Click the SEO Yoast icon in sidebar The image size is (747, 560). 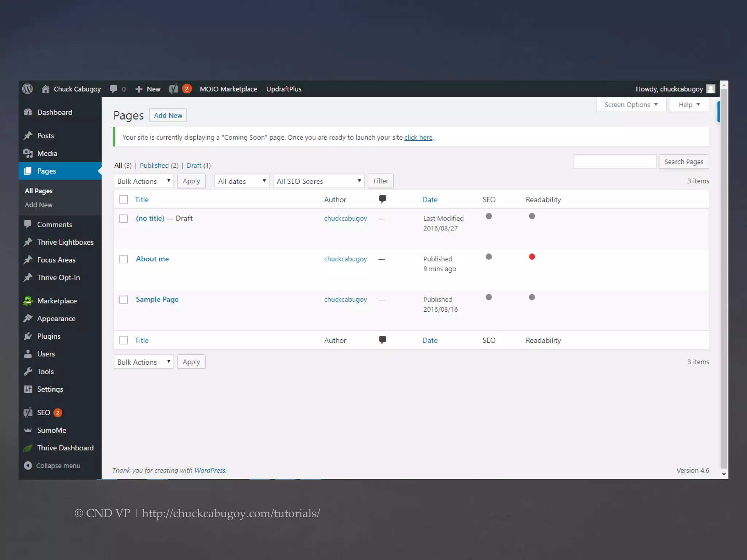28,412
